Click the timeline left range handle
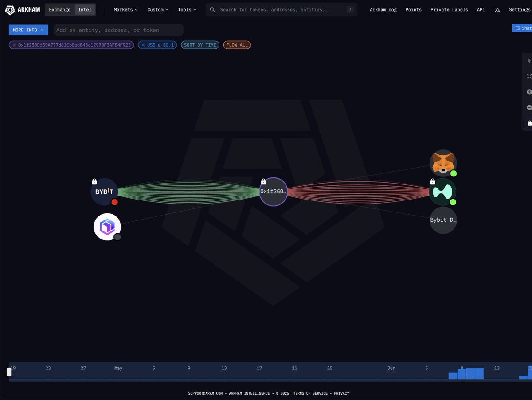 (9, 372)
